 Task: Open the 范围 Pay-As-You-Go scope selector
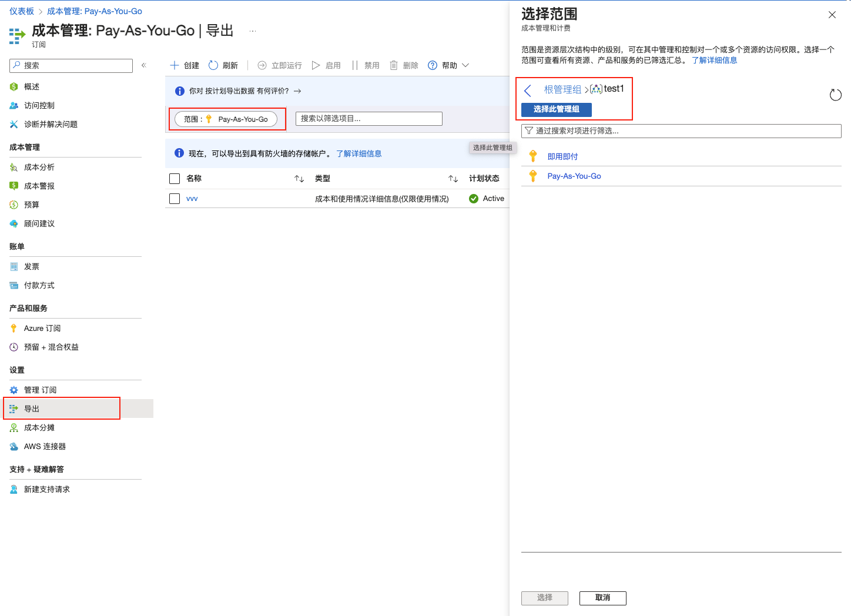click(x=226, y=119)
